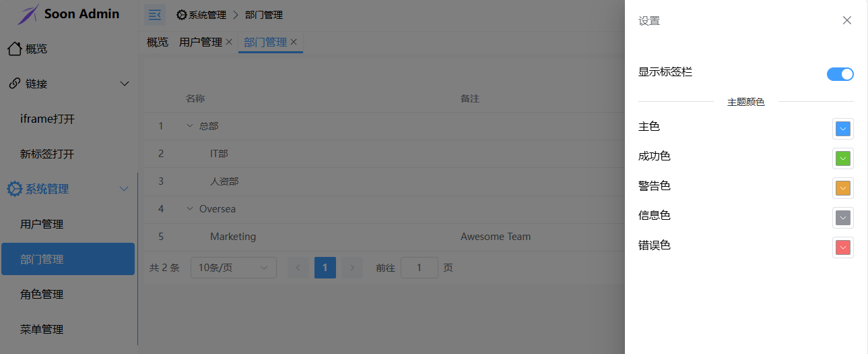Open 菜单管理 in the sidebar

click(x=69, y=329)
